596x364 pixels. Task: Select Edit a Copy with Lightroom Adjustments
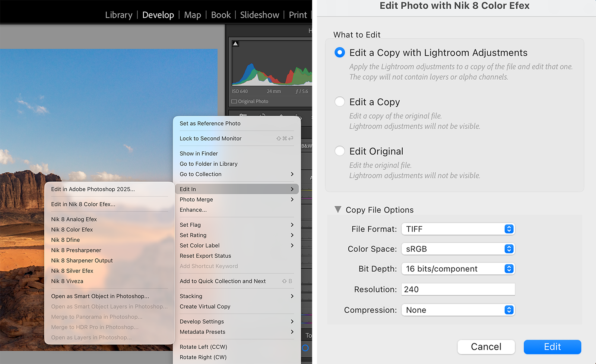(339, 52)
